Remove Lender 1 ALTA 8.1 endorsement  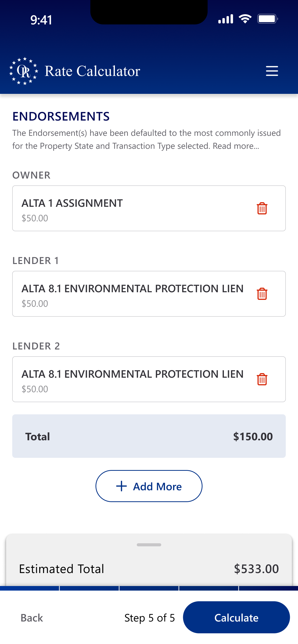pos(262,294)
